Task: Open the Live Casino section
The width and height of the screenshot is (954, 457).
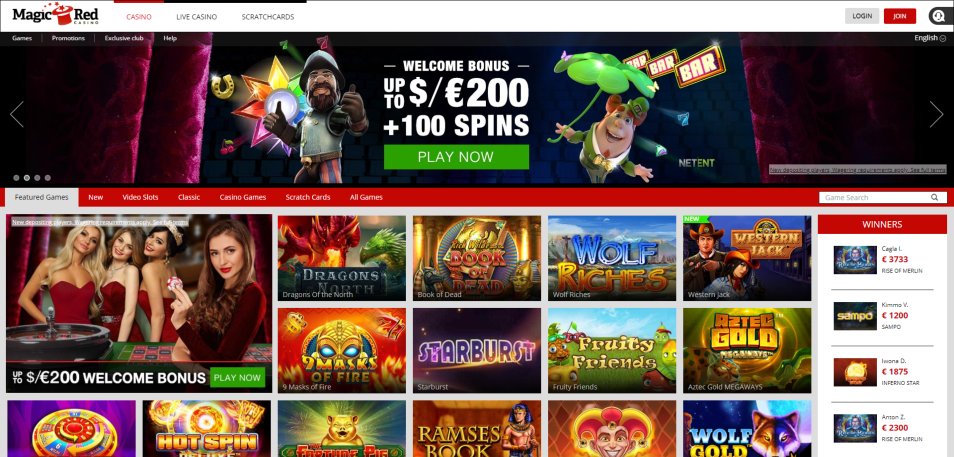Action: [197, 17]
